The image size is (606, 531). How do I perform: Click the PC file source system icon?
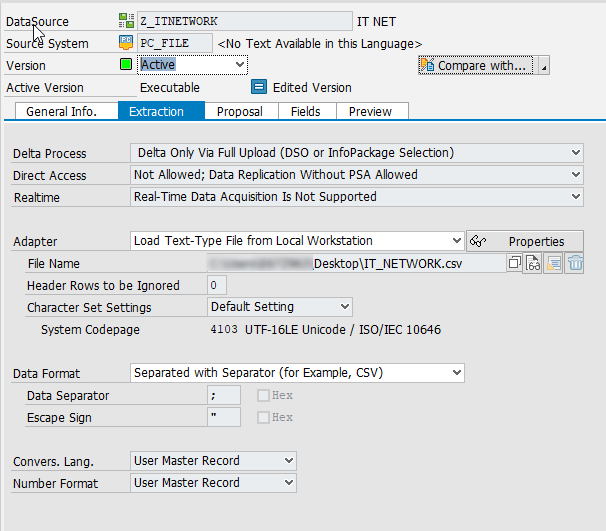click(126, 43)
